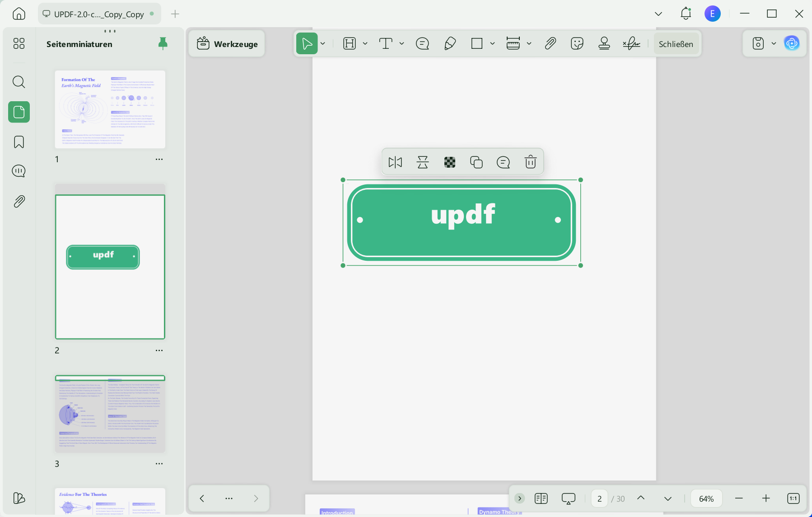Viewport: 812px width, 517px height.
Task: Go to the next page with the down arrow
Action: [668, 498]
